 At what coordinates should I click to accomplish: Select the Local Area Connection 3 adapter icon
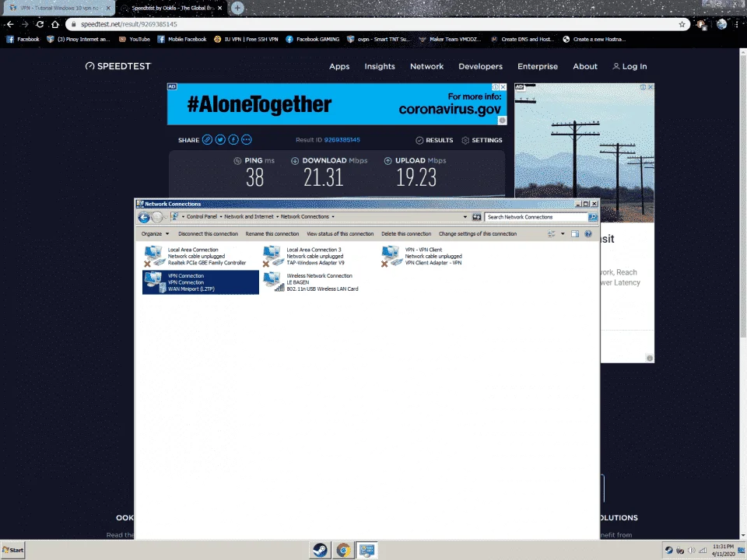click(273, 256)
